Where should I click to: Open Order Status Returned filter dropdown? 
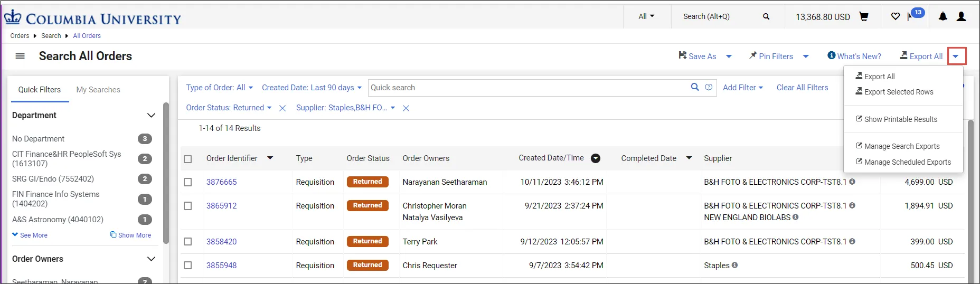229,108
